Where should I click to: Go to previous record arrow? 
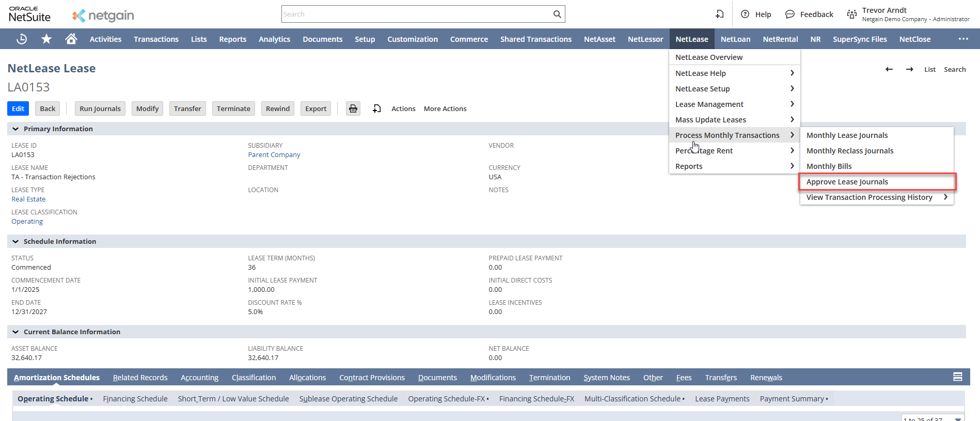[x=889, y=69]
